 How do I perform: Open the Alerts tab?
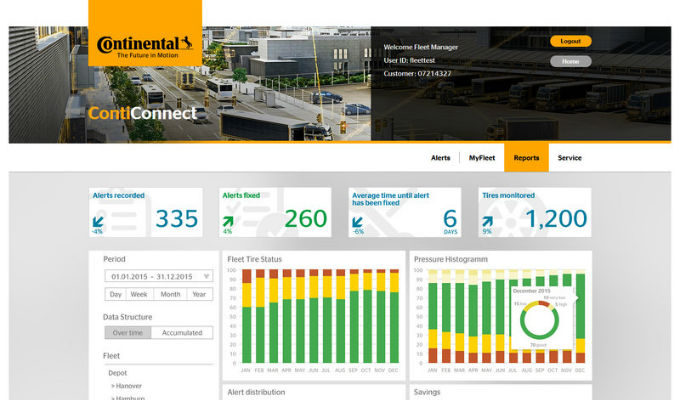(x=441, y=158)
